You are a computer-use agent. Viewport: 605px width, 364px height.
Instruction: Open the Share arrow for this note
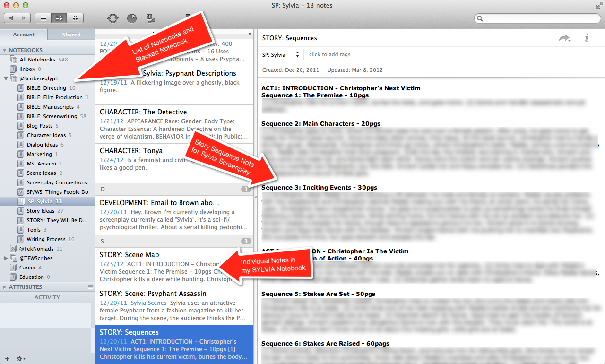click(x=564, y=38)
